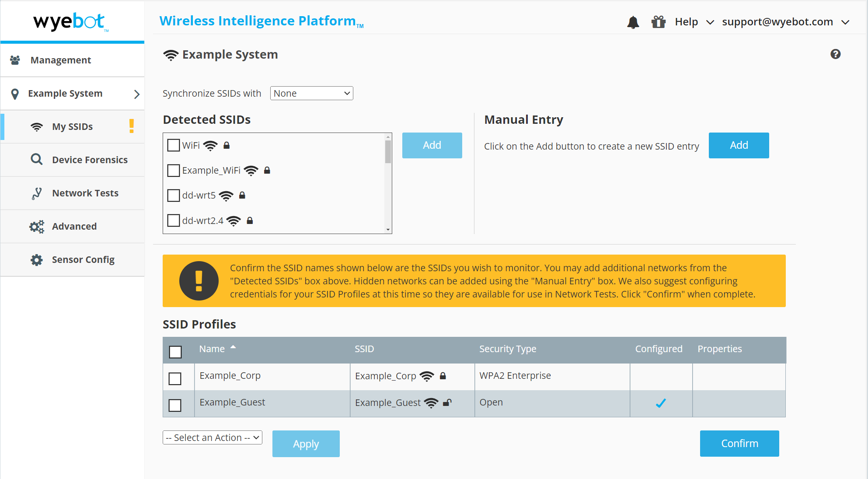Click the lock icon next to WiFi
This screenshot has width=868, height=479.
227,145
